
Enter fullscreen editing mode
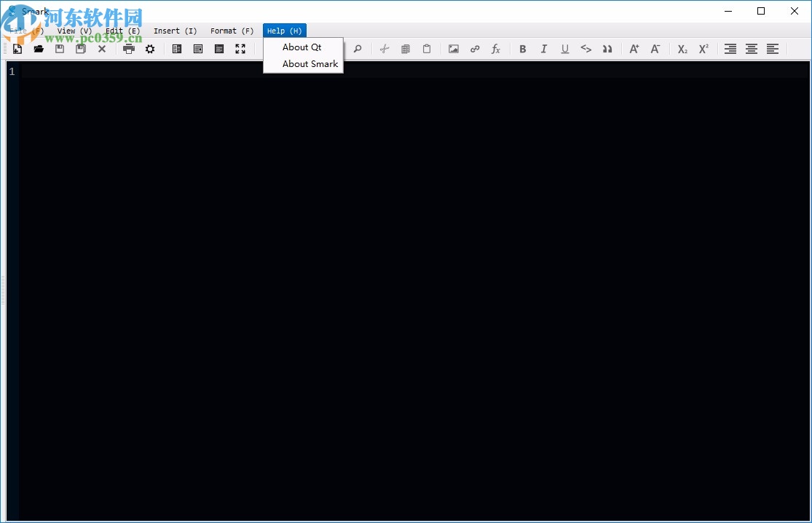pyautogui.click(x=240, y=49)
